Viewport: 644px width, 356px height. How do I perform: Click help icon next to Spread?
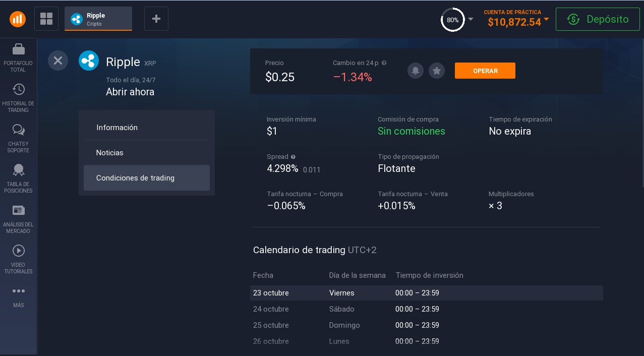click(x=293, y=157)
